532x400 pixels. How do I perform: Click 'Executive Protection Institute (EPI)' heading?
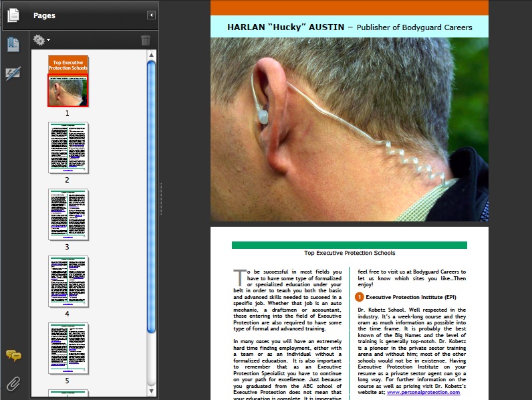coord(411,297)
